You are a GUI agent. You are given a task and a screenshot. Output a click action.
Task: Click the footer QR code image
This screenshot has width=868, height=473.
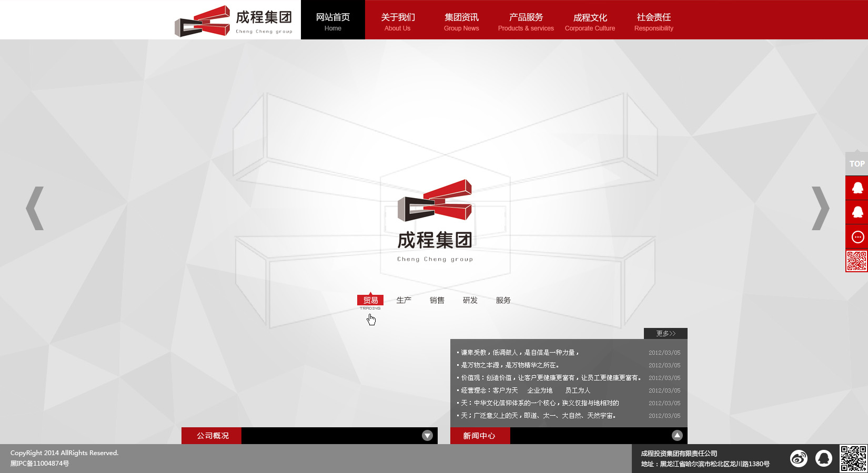(x=853, y=458)
